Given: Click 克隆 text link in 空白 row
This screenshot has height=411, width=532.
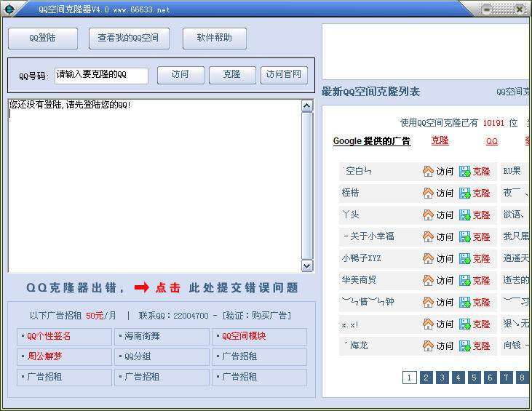Looking at the screenshot, I should [x=482, y=172].
